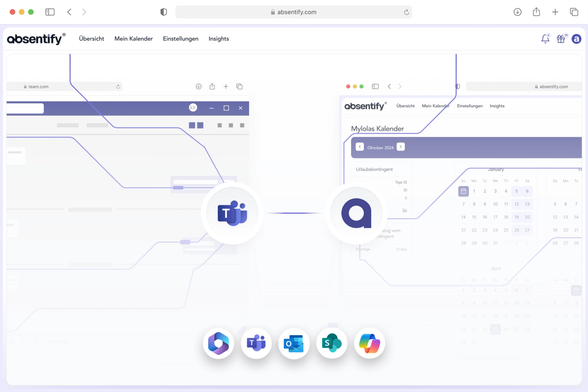Open the user profile avatar icon
The height and width of the screenshot is (392, 588).
(576, 39)
